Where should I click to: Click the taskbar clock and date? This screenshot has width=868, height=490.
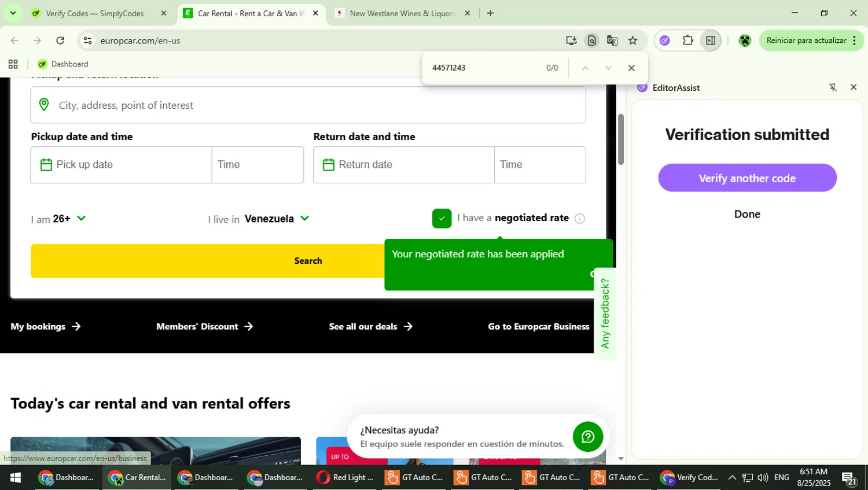click(x=814, y=478)
